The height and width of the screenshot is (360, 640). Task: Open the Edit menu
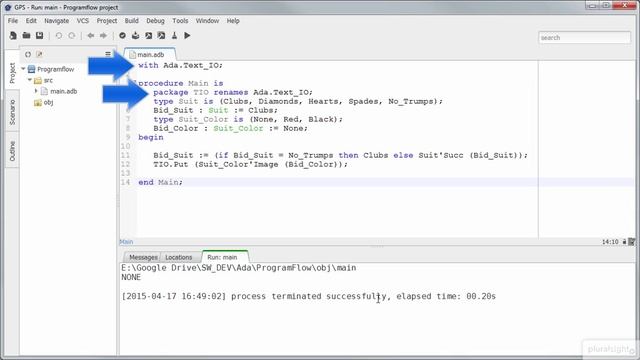click(x=31, y=21)
